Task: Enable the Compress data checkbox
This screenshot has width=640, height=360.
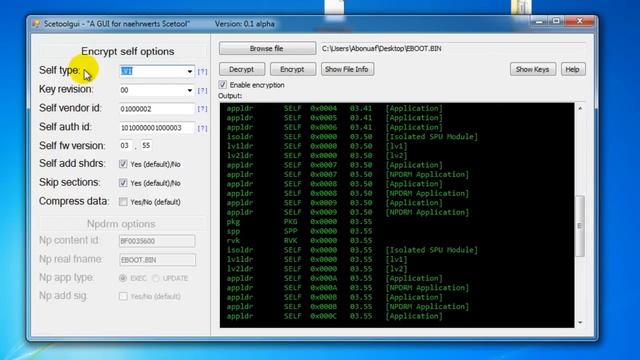Action: [x=123, y=202]
